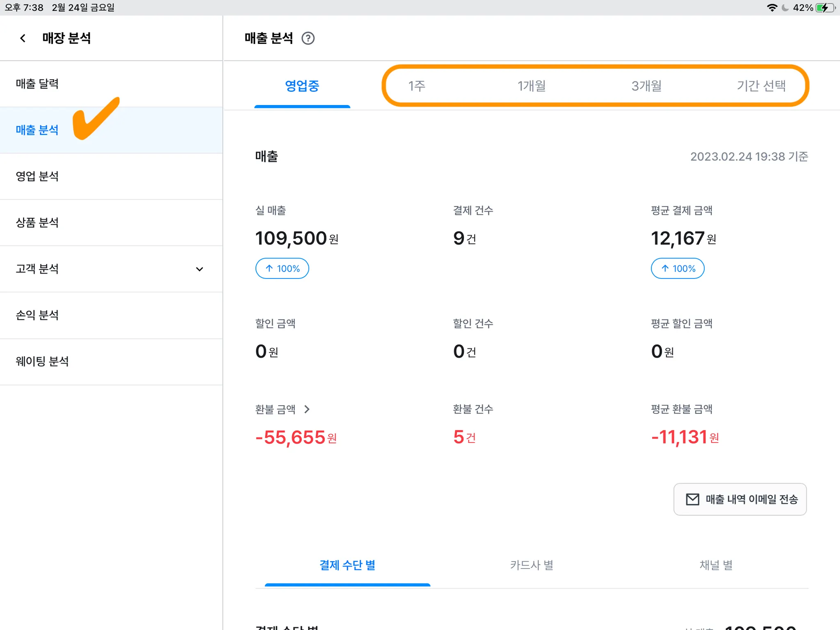The height and width of the screenshot is (630, 840).
Task: Tap the 평균 결제 금액 100% increase badge
Action: click(678, 268)
